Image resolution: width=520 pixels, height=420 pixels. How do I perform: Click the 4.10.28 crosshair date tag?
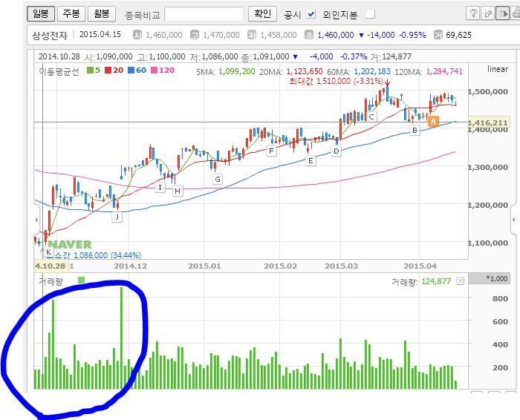point(51,266)
